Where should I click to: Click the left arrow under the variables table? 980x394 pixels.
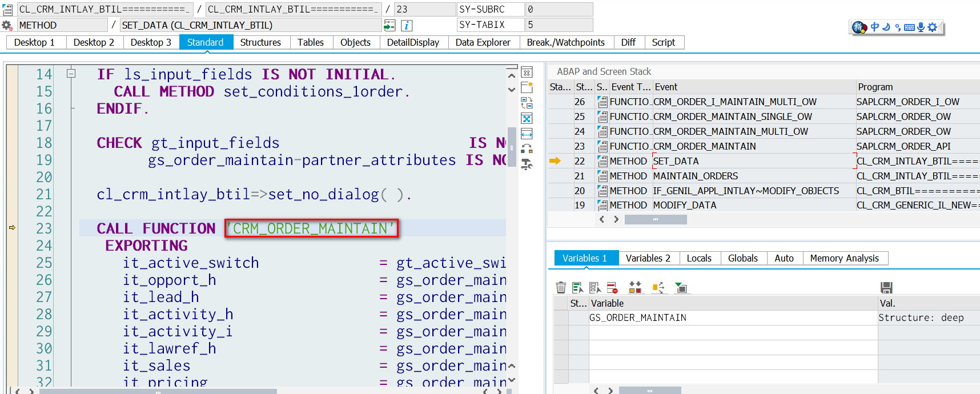click(x=596, y=391)
